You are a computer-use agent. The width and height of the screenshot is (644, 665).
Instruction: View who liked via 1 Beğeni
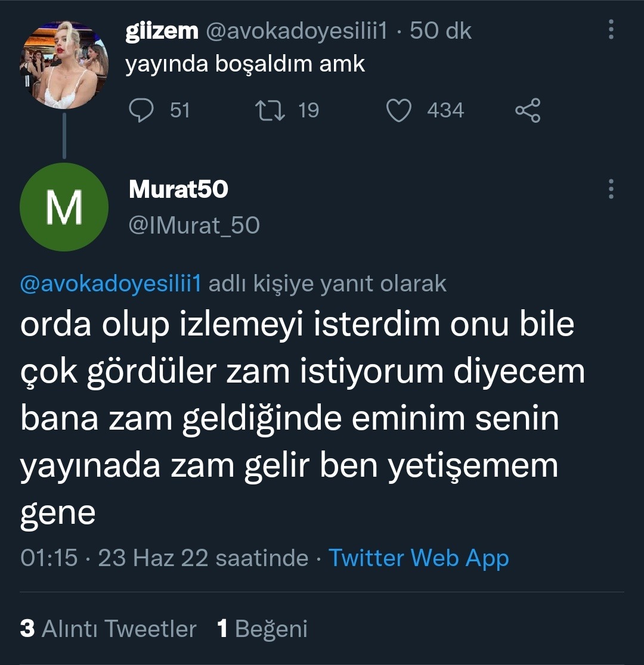point(262,629)
